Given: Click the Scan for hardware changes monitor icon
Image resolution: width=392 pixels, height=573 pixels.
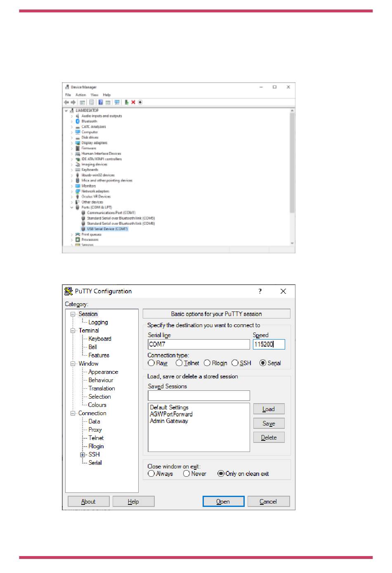Looking at the screenshot, I should tap(117, 102).
